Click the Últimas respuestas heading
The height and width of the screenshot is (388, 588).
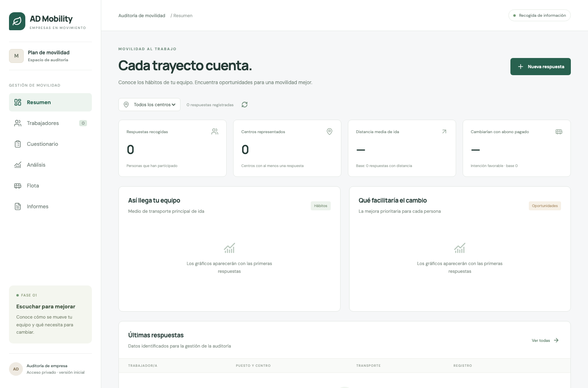pos(156,335)
